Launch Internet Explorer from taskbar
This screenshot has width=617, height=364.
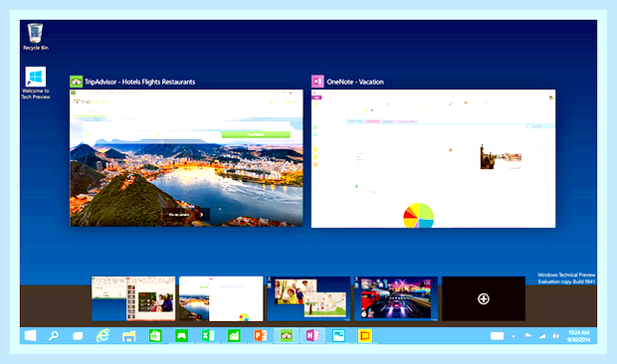(103, 336)
